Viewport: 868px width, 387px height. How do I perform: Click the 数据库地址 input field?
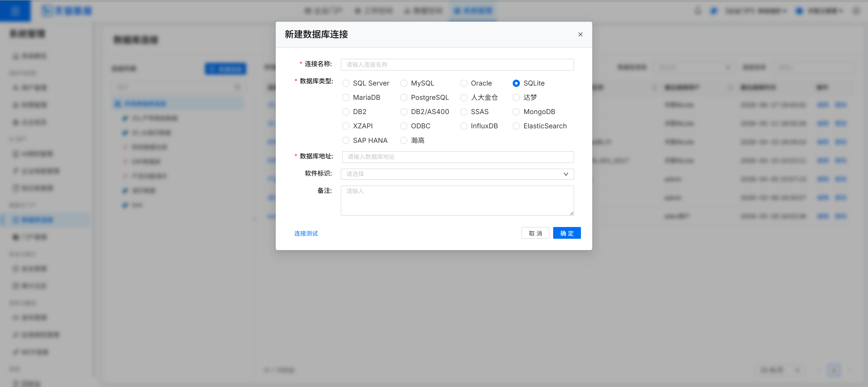pyautogui.click(x=458, y=157)
